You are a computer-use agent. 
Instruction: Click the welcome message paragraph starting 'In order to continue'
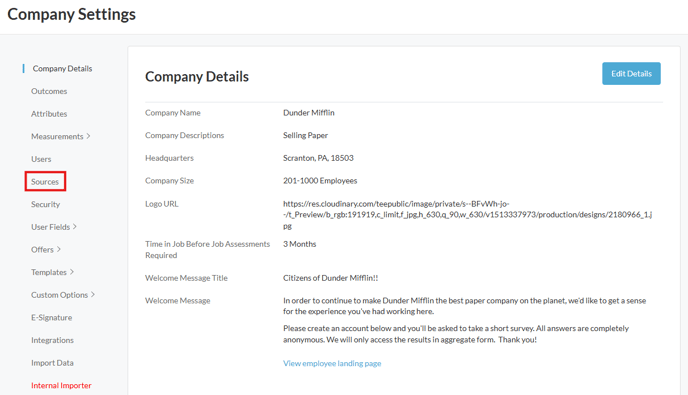(x=465, y=306)
